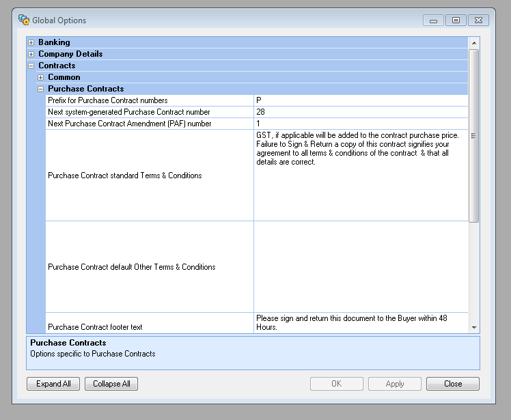The width and height of the screenshot is (511, 420).
Task: Select the Purchase Contracts category label
Action: tap(85, 89)
